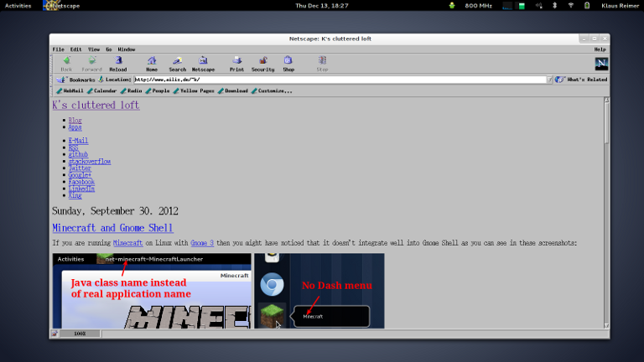Click the Customize... toolbar shortcut
This screenshot has width=644, height=362.
coord(272,90)
